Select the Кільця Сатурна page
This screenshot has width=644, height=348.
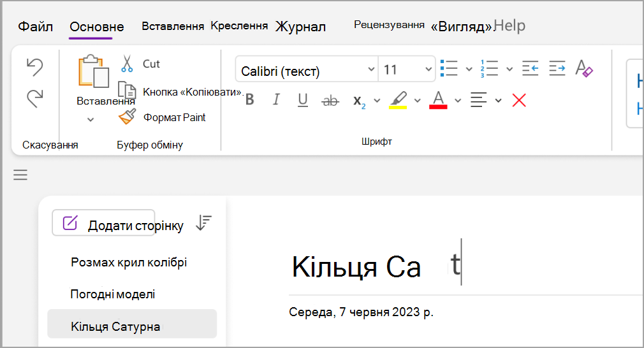[132, 324]
